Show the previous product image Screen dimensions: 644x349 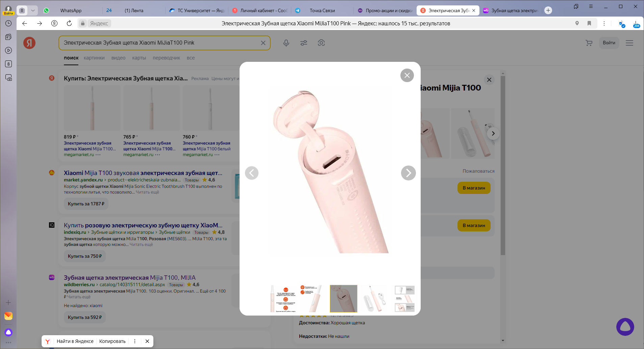[x=252, y=173]
